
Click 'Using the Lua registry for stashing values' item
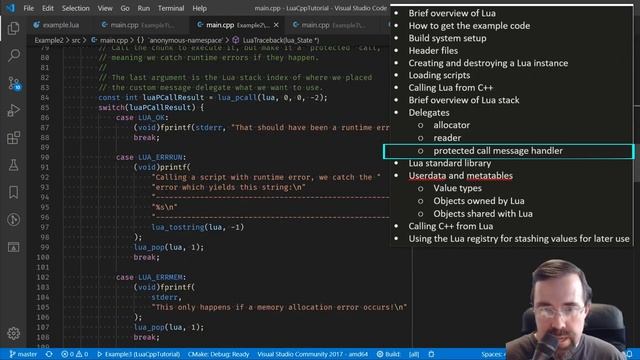(519, 239)
